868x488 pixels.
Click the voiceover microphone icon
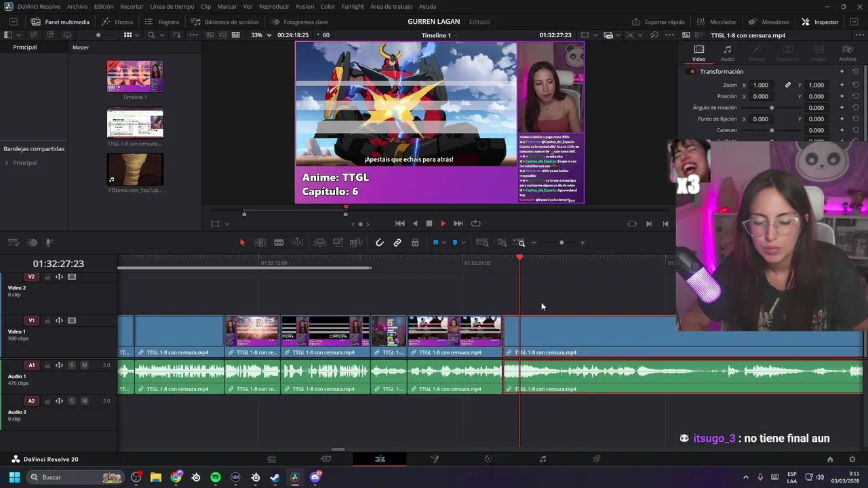[49, 243]
